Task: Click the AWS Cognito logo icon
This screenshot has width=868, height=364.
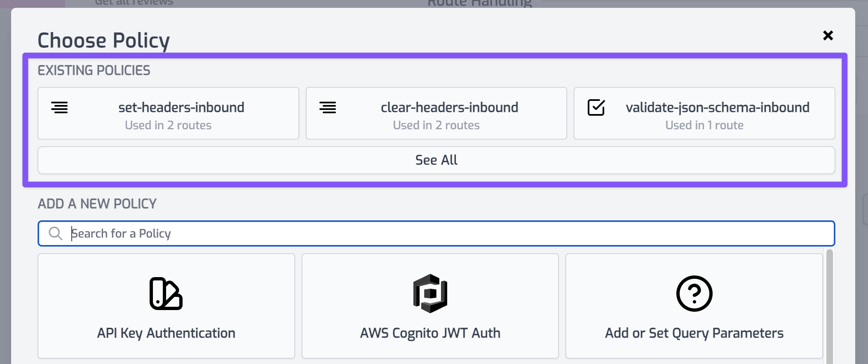Action: (x=430, y=294)
